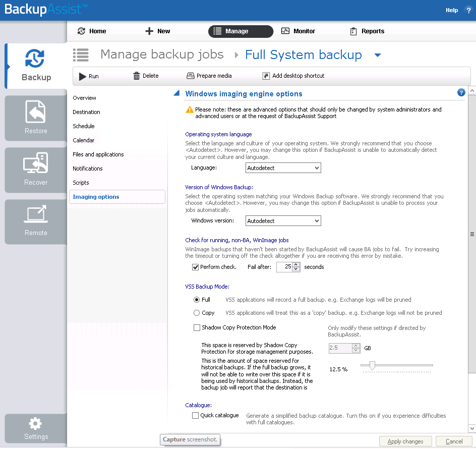The image size is (476, 449).
Task: Click the Manage backup jobs list icon
Action: 81,55
